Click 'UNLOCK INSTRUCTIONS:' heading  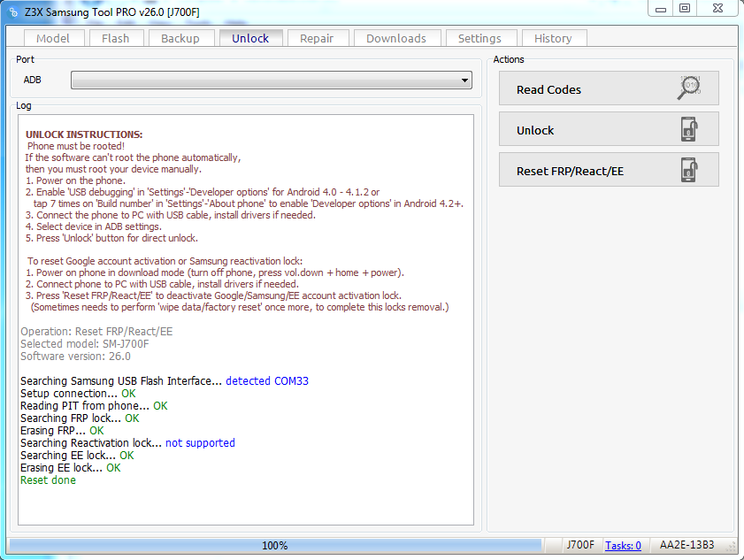[84, 134]
